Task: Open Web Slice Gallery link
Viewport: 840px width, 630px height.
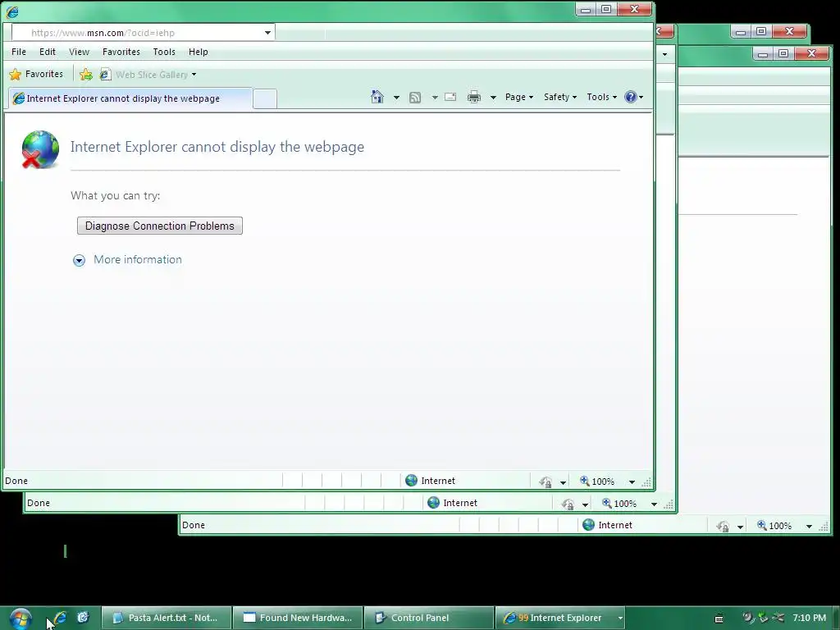Action: (148, 75)
